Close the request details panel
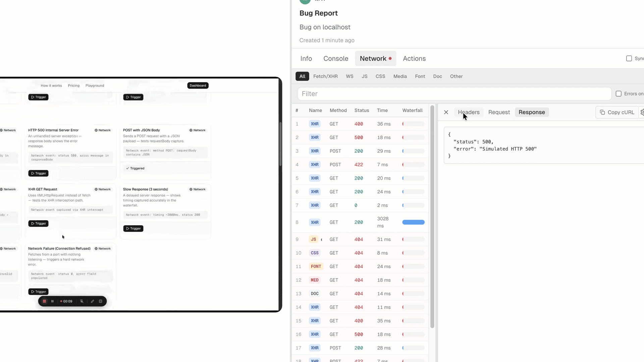 point(446,112)
